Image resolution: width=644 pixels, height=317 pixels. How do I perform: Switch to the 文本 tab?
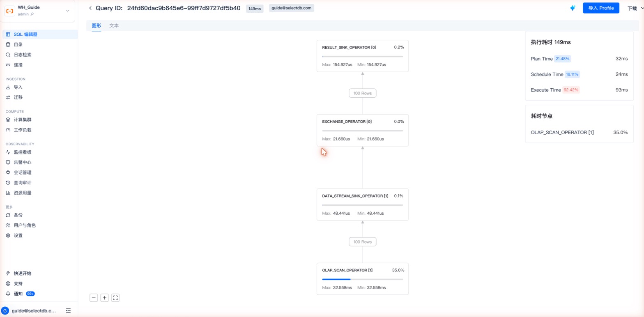[114, 25]
